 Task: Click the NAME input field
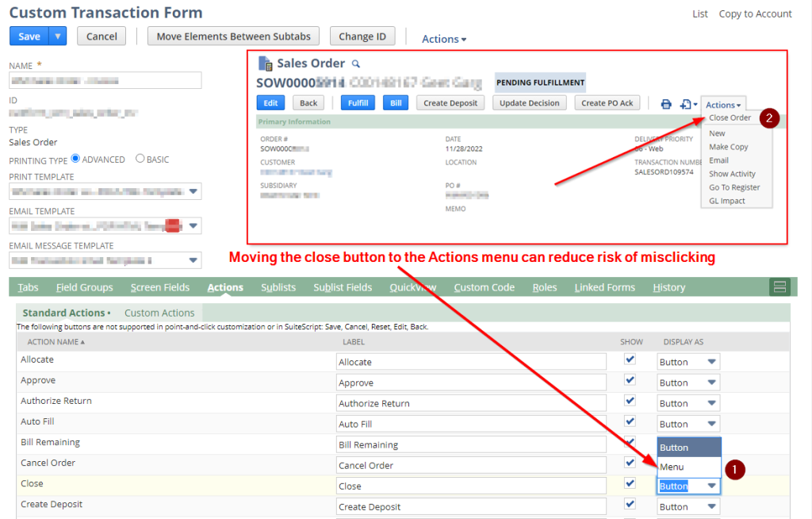tap(105, 80)
